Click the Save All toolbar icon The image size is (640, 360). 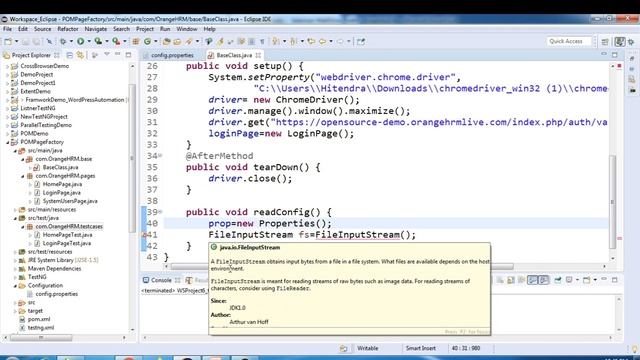pos(36,41)
